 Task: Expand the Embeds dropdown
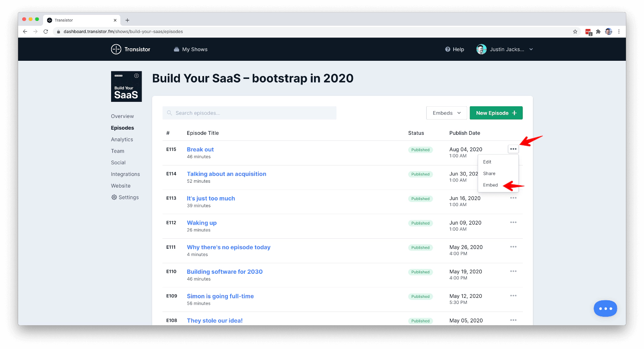tap(446, 113)
